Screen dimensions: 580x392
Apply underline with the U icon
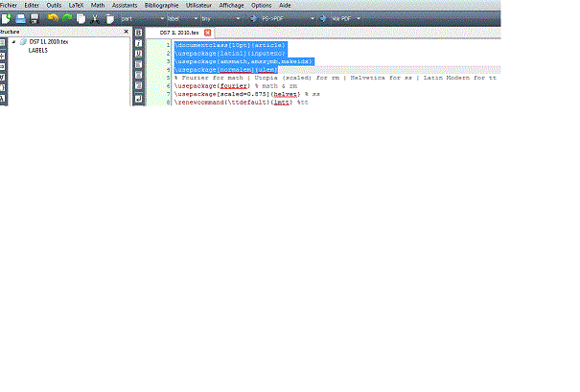pos(139,55)
